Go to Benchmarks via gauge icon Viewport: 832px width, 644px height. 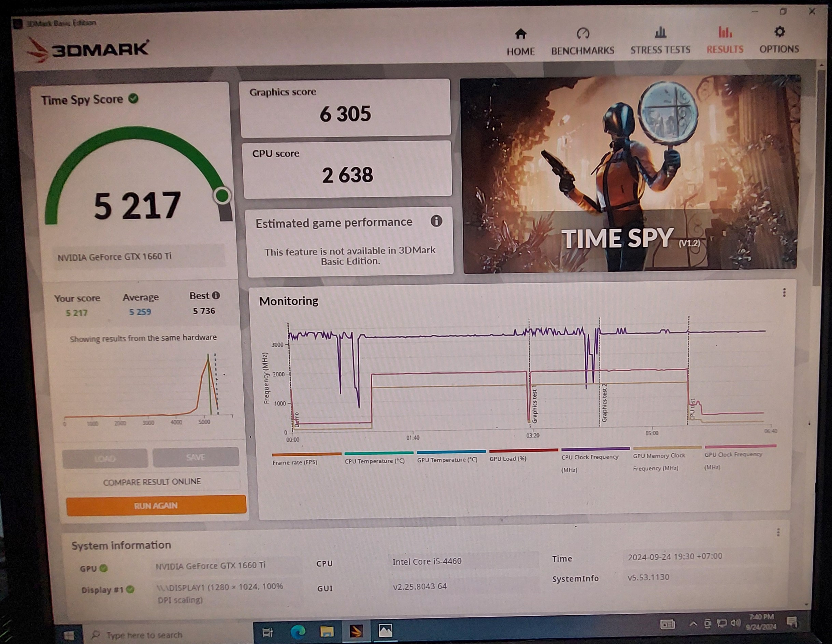[583, 33]
